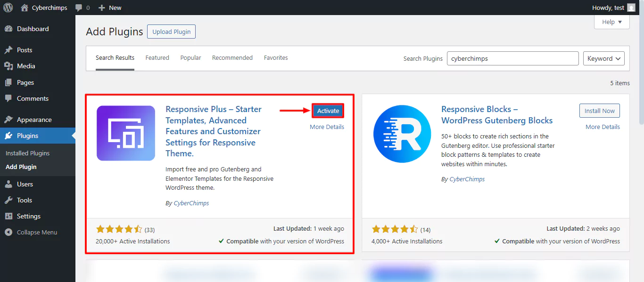The height and width of the screenshot is (282, 644).
Task: Open the Responsive Plus plugin title link
Action: click(x=214, y=131)
